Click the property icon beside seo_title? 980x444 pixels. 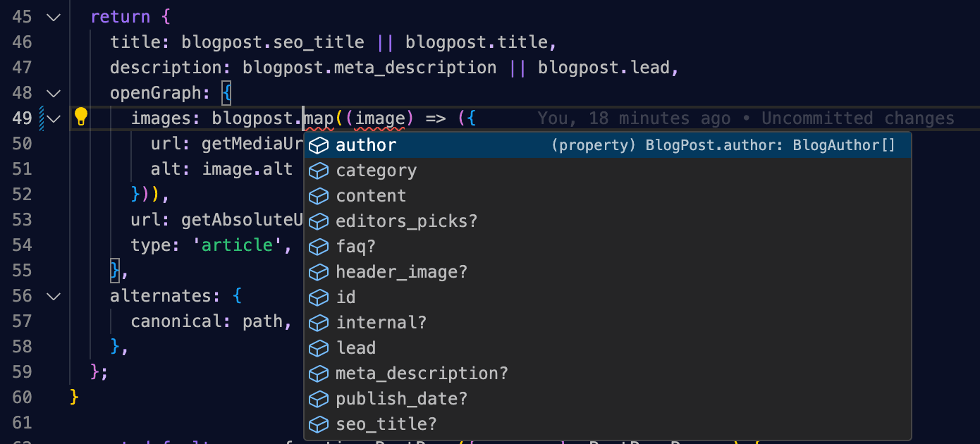[x=319, y=424]
